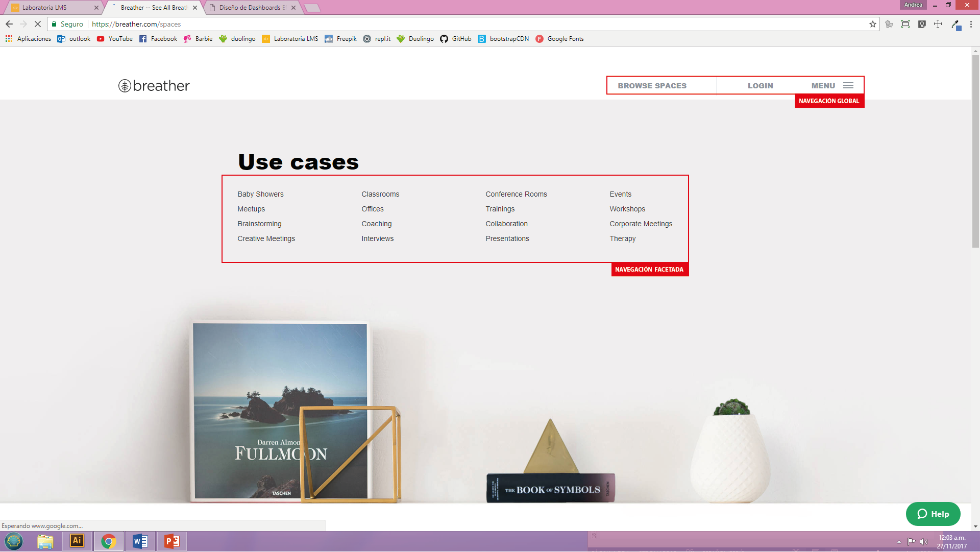Image resolution: width=980 pixels, height=552 pixels.
Task: Open the green Help chat button
Action: click(933, 514)
